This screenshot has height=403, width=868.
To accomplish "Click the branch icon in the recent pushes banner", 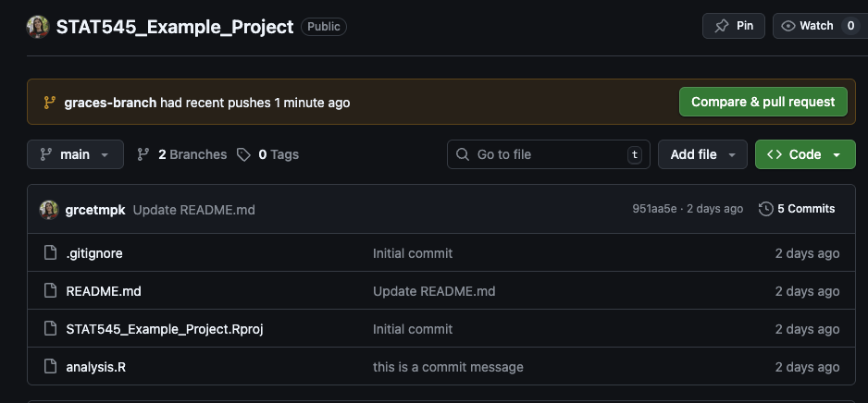I will pos(49,103).
